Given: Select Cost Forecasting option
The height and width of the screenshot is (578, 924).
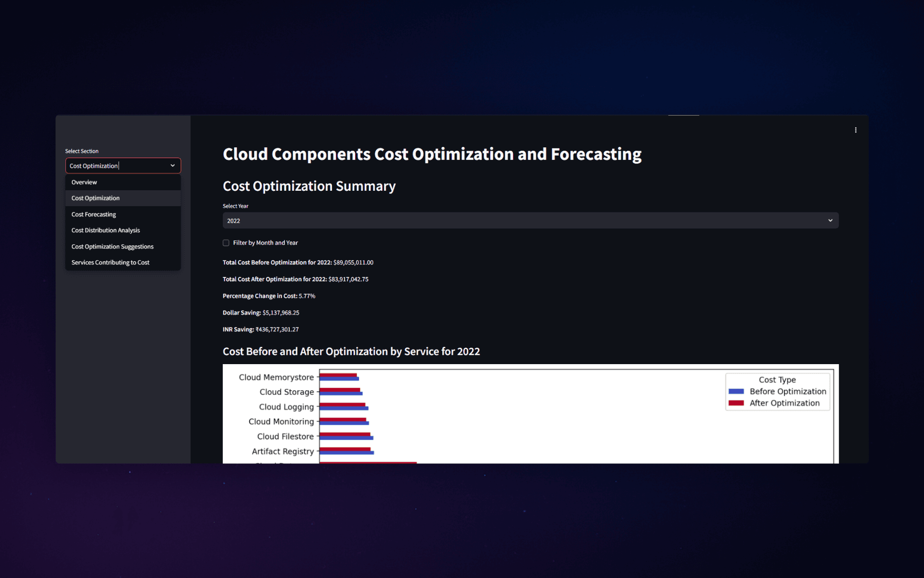Looking at the screenshot, I should click(x=93, y=214).
